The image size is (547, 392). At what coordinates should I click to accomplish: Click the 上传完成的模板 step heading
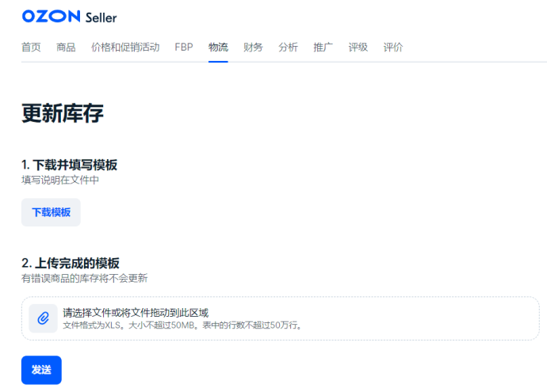click(x=71, y=263)
